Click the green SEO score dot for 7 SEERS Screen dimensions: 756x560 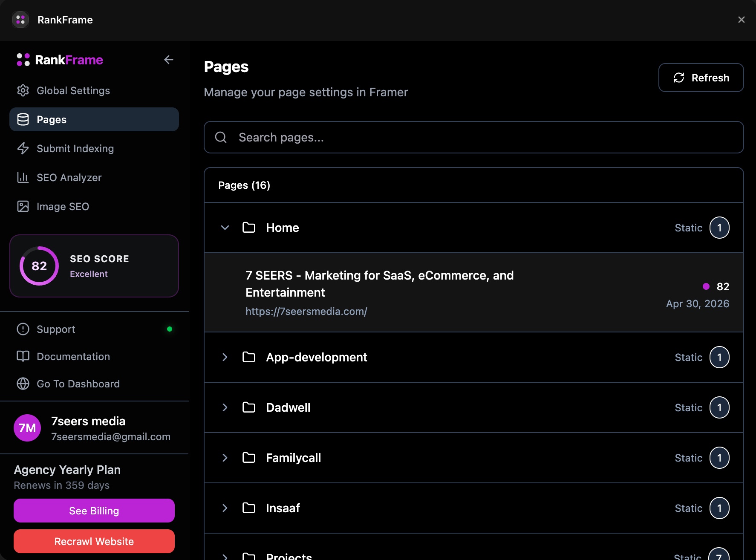[x=706, y=286]
